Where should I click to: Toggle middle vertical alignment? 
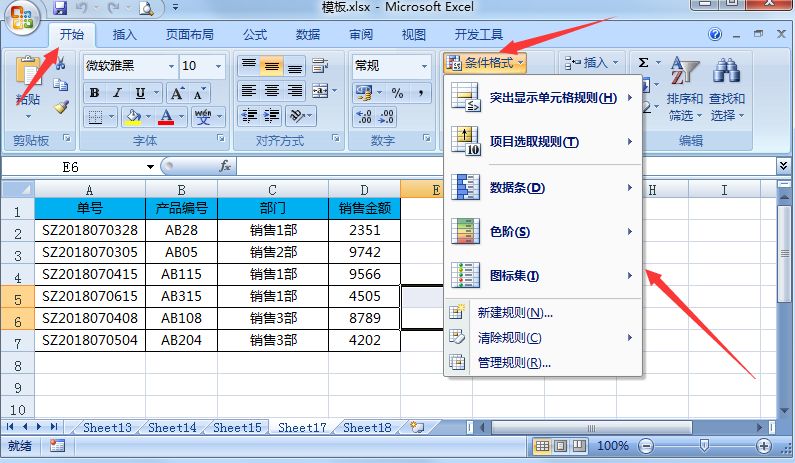click(272, 65)
